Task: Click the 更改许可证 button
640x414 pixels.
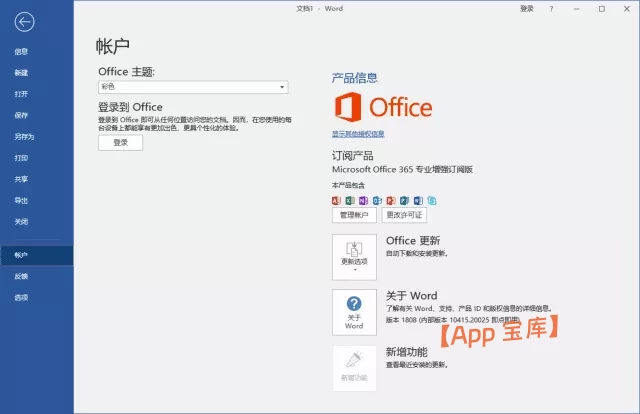Action: [404, 215]
